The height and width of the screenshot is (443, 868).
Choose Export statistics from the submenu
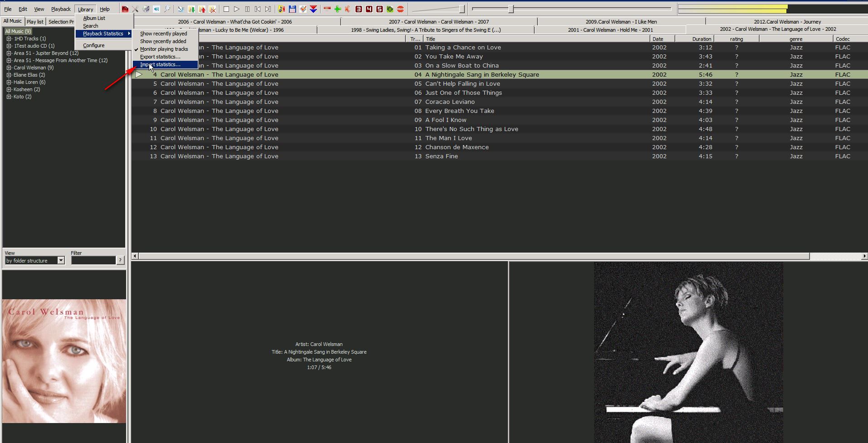coord(160,57)
